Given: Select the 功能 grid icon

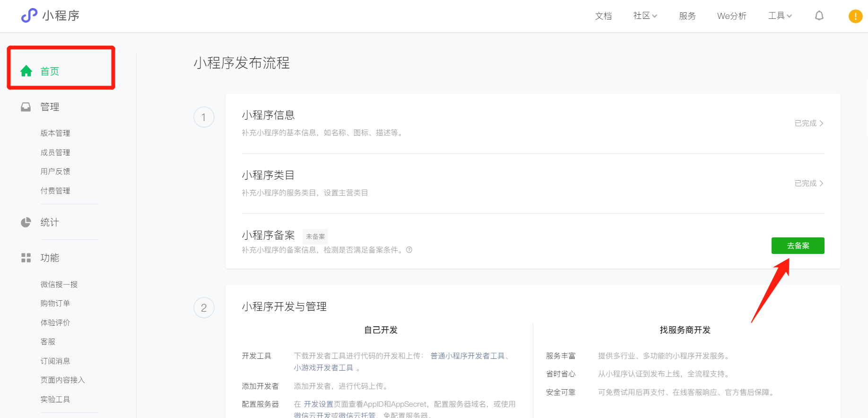Looking at the screenshot, I should (x=26, y=258).
